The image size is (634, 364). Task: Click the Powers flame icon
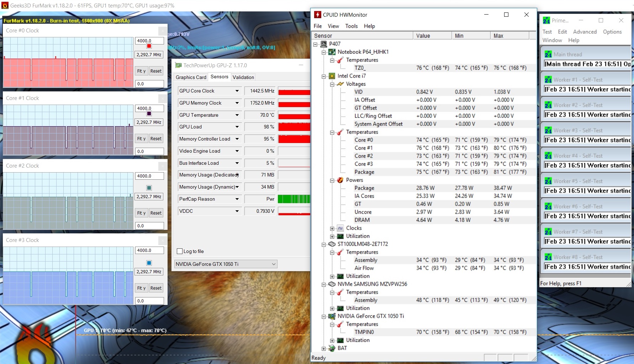click(x=340, y=180)
